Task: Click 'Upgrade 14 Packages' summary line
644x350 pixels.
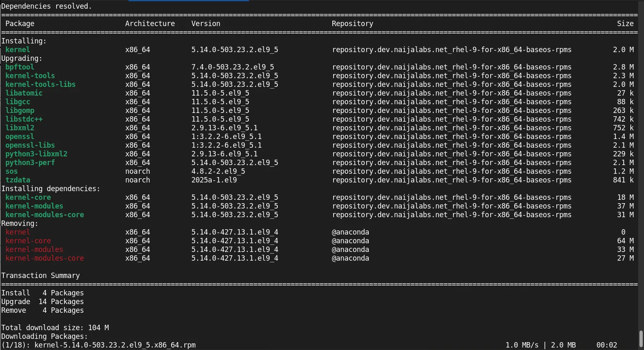Action: (43, 302)
